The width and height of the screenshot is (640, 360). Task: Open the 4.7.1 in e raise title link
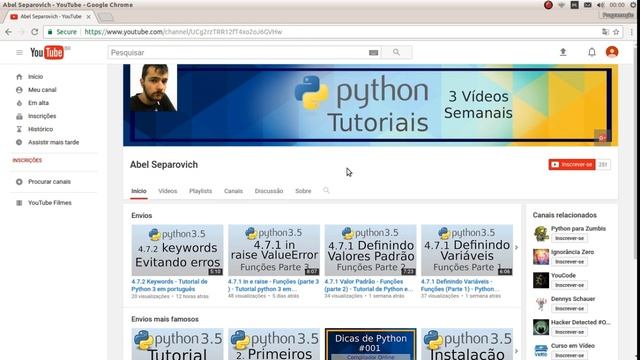tap(273, 285)
